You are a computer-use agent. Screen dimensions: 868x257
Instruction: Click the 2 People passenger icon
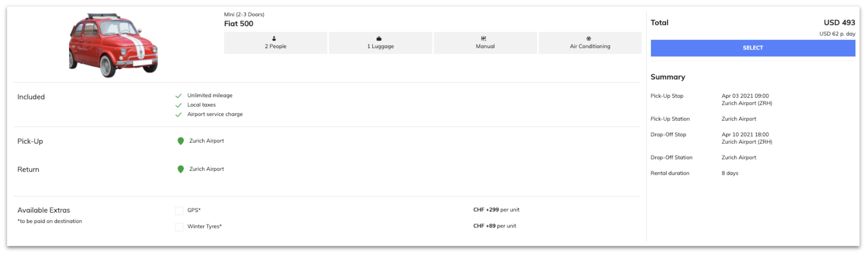(x=274, y=39)
